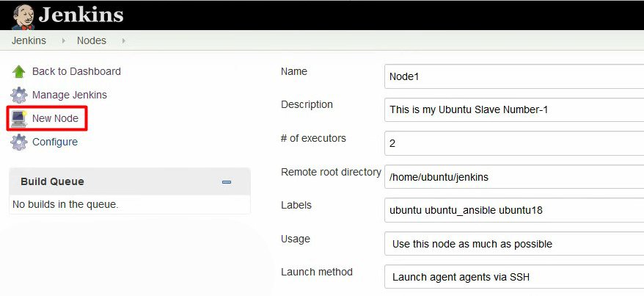Click the green Back to Dashboard arrow icon
The height and width of the screenshot is (296, 644).
(x=19, y=71)
